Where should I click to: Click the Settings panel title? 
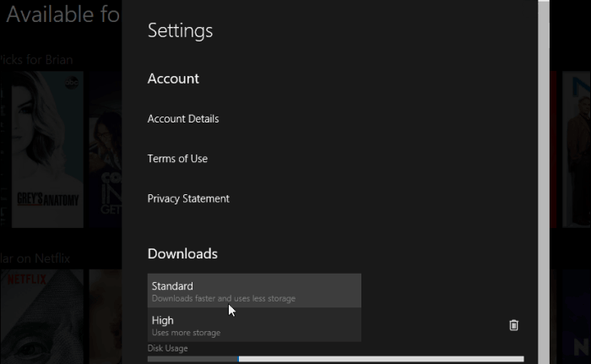(x=180, y=31)
